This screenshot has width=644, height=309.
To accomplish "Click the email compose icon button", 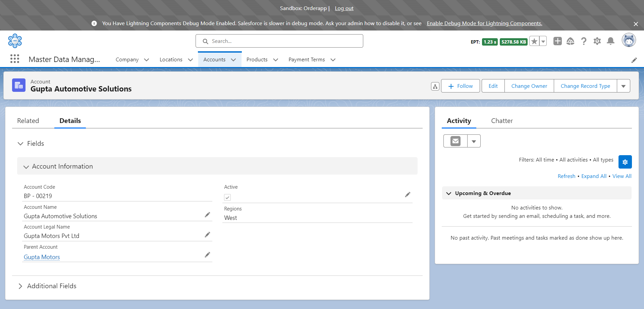I will [455, 141].
